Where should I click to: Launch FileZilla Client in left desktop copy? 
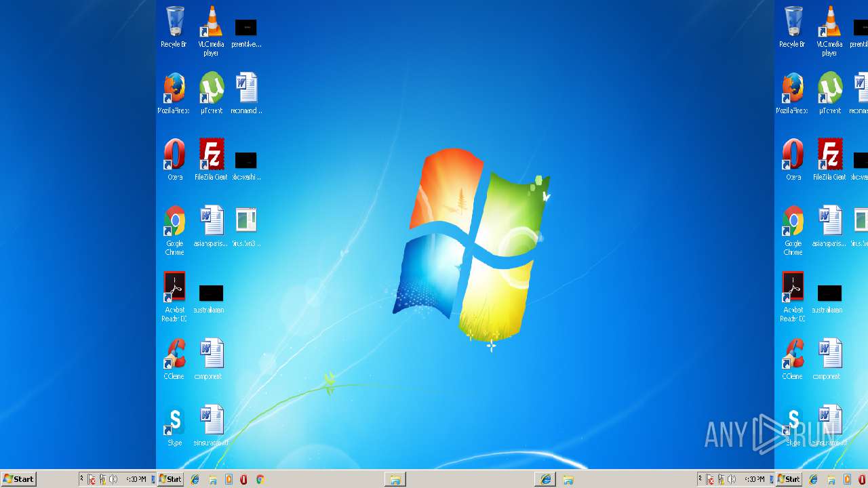pyautogui.click(x=211, y=160)
